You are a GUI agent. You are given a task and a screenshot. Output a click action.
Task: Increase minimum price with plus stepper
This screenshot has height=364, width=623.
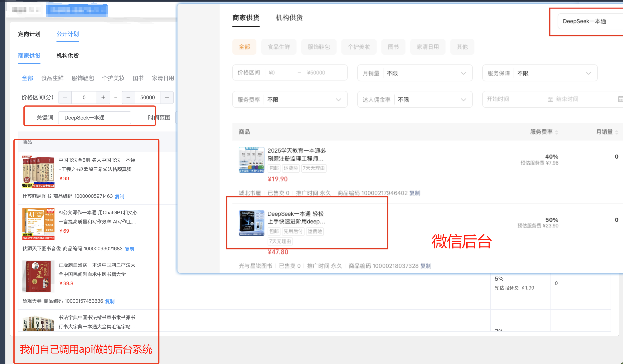point(103,97)
